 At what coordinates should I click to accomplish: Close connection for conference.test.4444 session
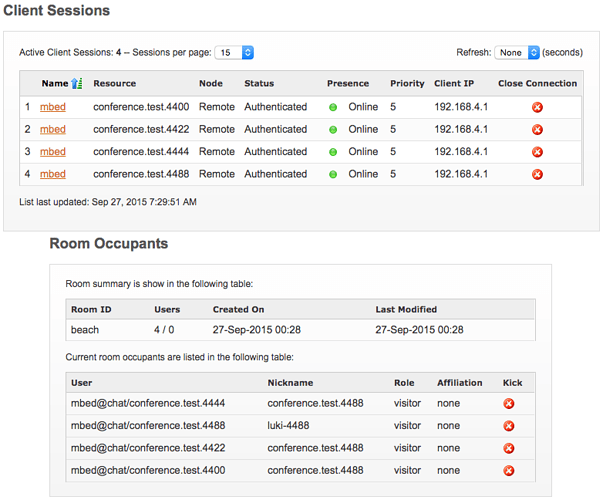click(x=537, y=152)
